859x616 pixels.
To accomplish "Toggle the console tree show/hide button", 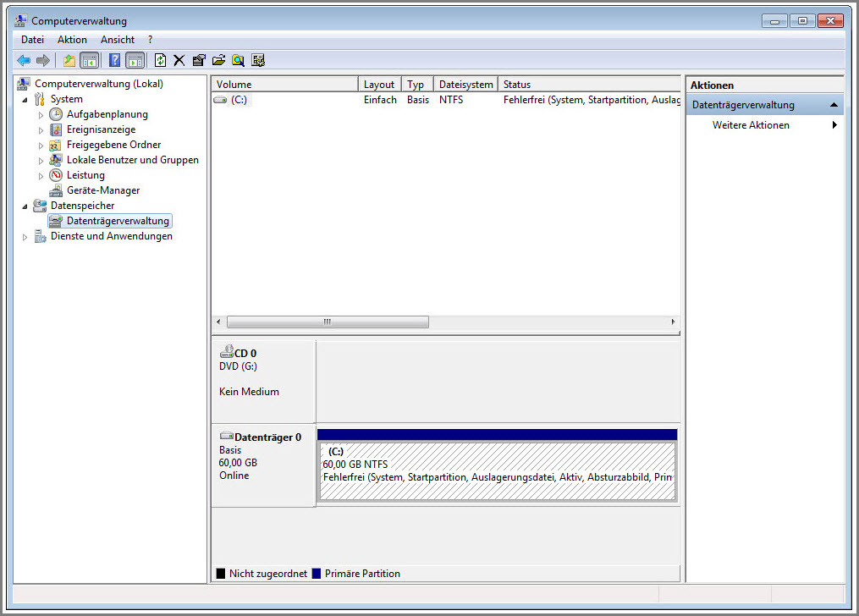I will pyautogui.click(x=89, y=60).
